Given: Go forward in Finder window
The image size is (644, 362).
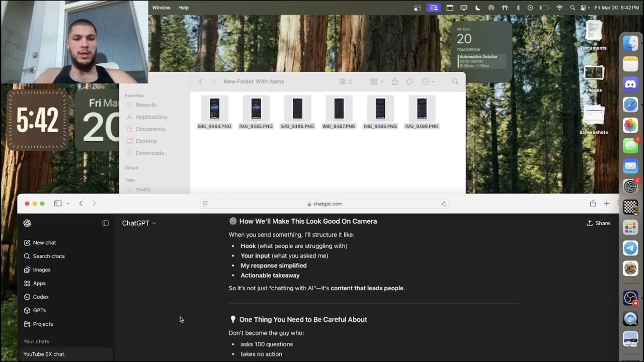Looking at the screenshot, I should [x=213, y=81].
